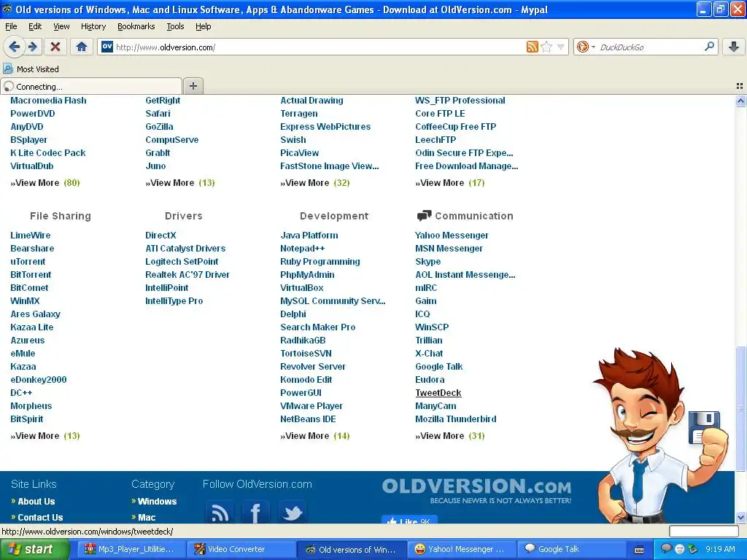Click the vertical scrollbar thumb
Screen dimensions: 747x560
pos(740,408)
